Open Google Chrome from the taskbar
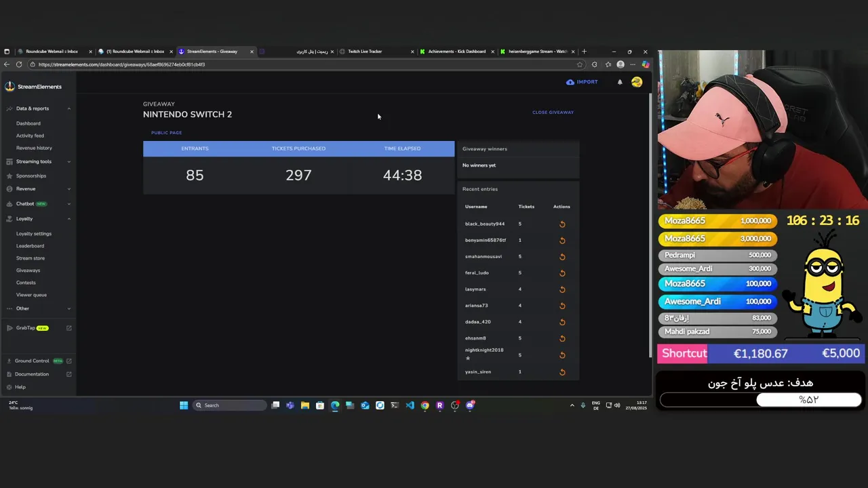 point(425,405)
